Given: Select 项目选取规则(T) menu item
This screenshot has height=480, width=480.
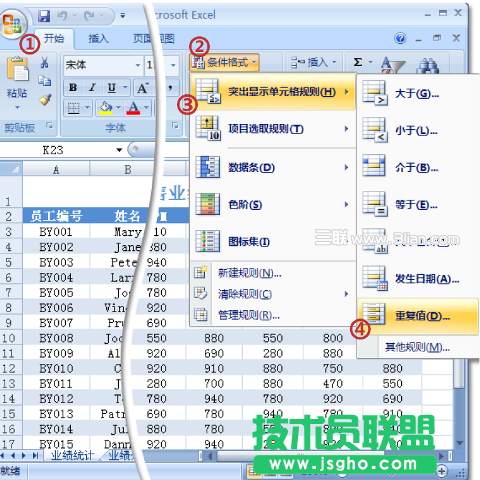Looking at the screenshot, I should pyautogui.click(x=273, y=129).
